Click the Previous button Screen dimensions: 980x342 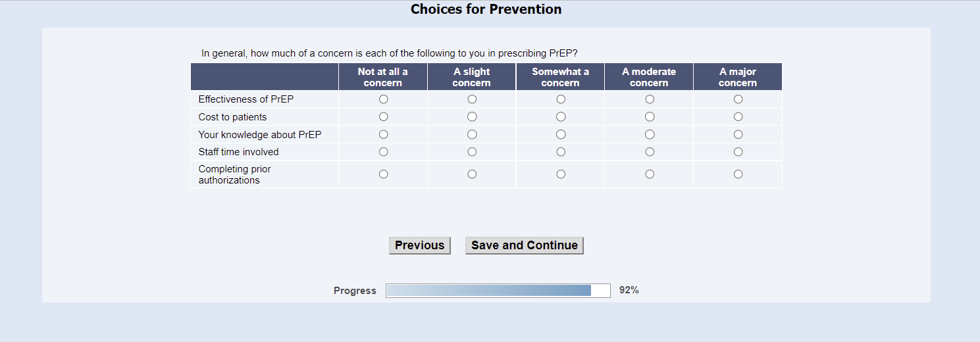pos(419,245)
